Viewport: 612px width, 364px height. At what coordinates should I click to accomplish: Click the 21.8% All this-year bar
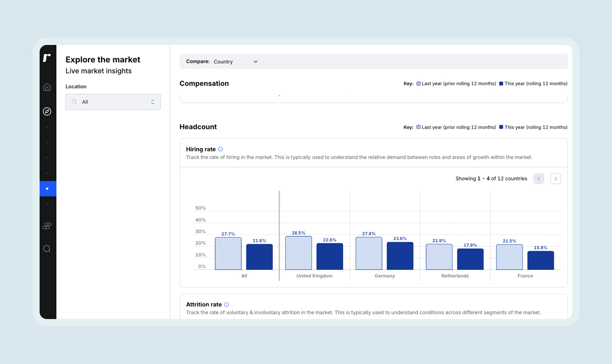pyautogui.click(x=259, y=257)
